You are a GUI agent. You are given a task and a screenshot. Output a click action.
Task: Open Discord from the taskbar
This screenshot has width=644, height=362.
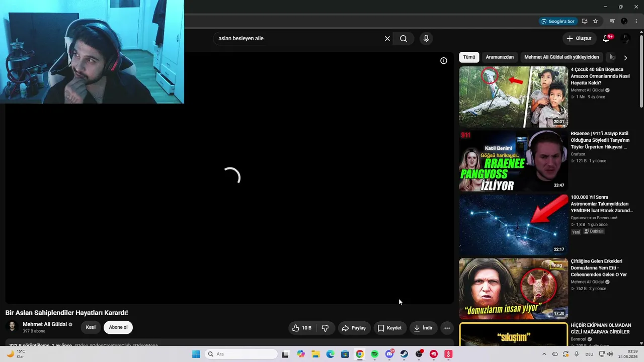point(389,354)
